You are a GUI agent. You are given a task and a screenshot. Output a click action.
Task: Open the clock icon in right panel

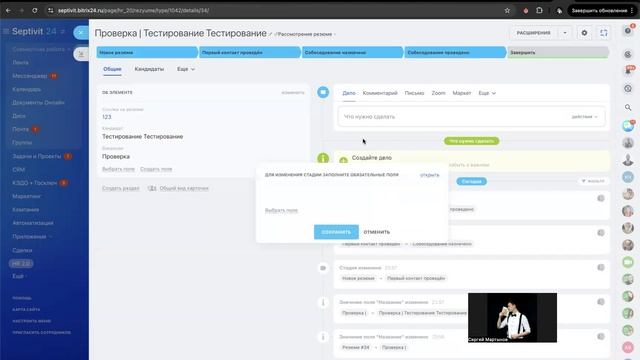tap(628, 89)
